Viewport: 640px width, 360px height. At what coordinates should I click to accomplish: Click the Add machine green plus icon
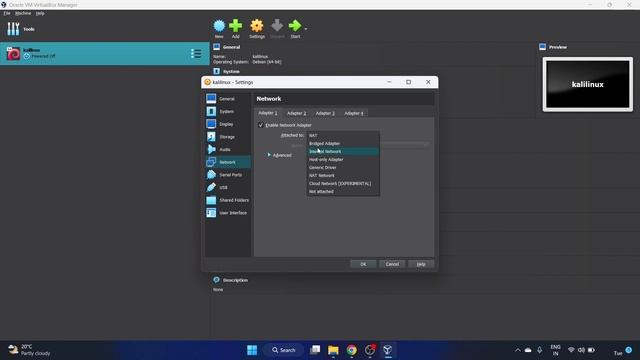pos(236,26)
